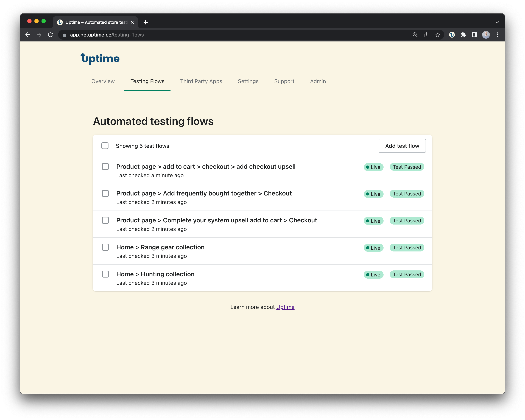Click the Add test flow button
Viewport: 525px width, 420px height.
(x=402, y=146)
